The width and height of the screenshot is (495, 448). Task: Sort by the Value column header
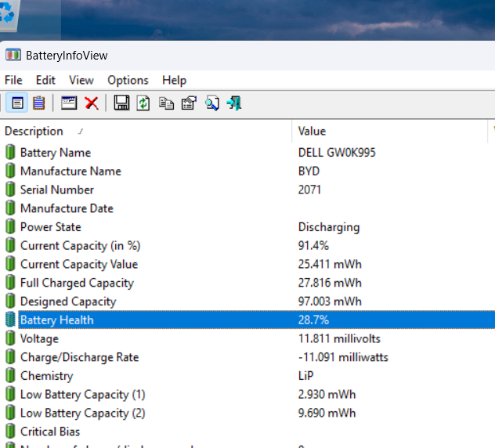pyautogui.click(x=390, y=131)
